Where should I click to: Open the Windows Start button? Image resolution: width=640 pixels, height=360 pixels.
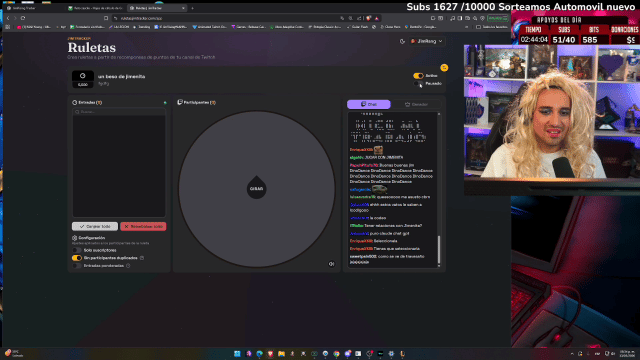(x=237, y=353)
